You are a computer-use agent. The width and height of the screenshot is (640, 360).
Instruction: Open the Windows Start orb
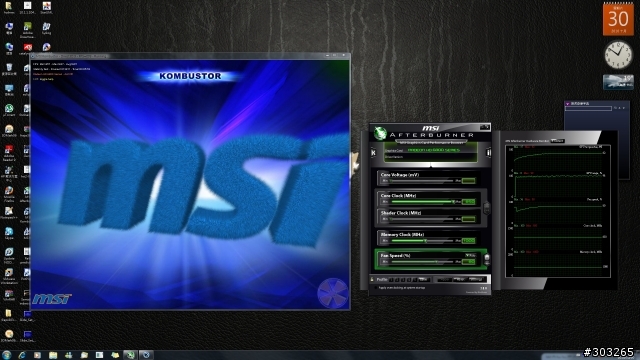click(x=6, y=355)
